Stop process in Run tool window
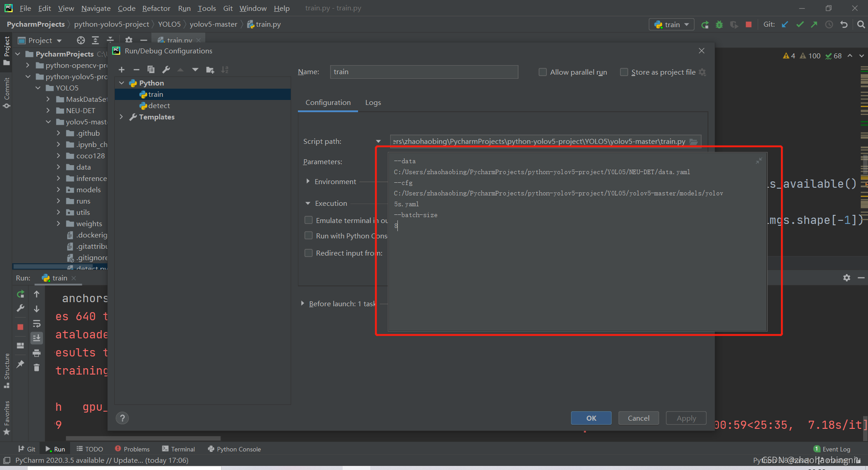This screenshot has height=470, width=868. (x=20, y=327)
